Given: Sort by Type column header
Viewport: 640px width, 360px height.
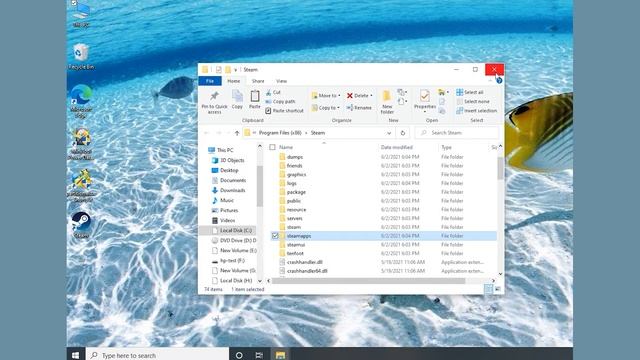Looking at the screenshot, I should pos(446,147).
